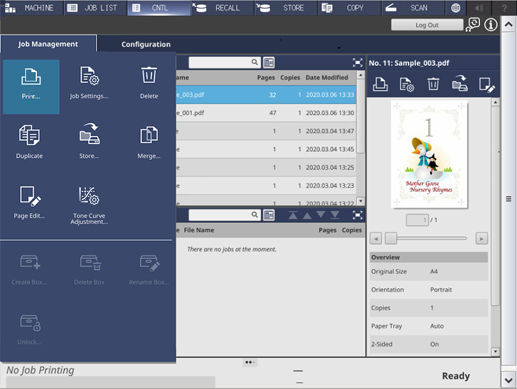Click the upper job list search field
The height and width of the screenshot is (389, 517).
point(224,62)
